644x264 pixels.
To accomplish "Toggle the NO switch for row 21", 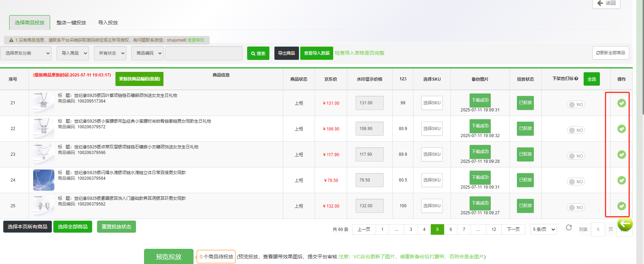I will click(576, 104).
